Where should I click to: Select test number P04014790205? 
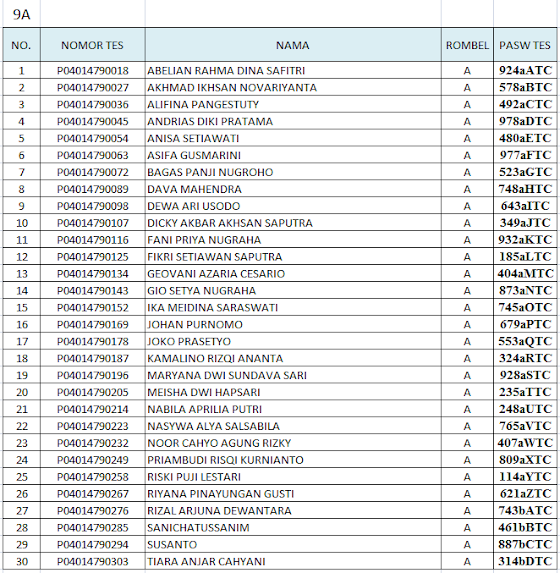tap(93, 392)
